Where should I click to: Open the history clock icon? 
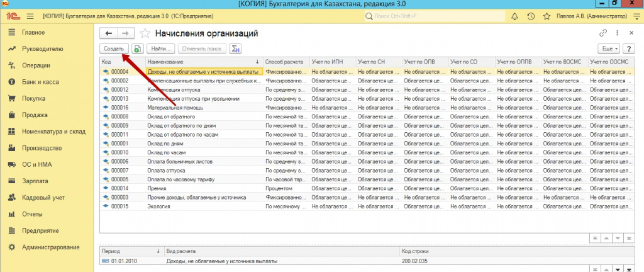pyautogui.click(x=531, y=16)
